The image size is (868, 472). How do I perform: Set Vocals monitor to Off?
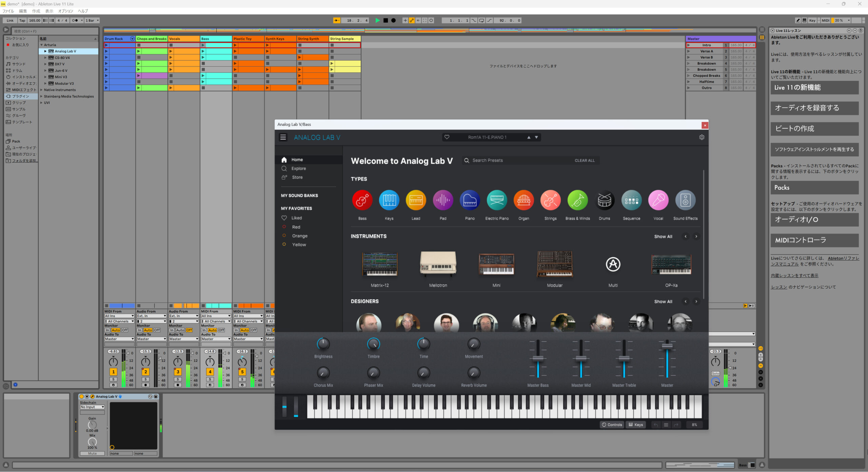click(189, 330)
